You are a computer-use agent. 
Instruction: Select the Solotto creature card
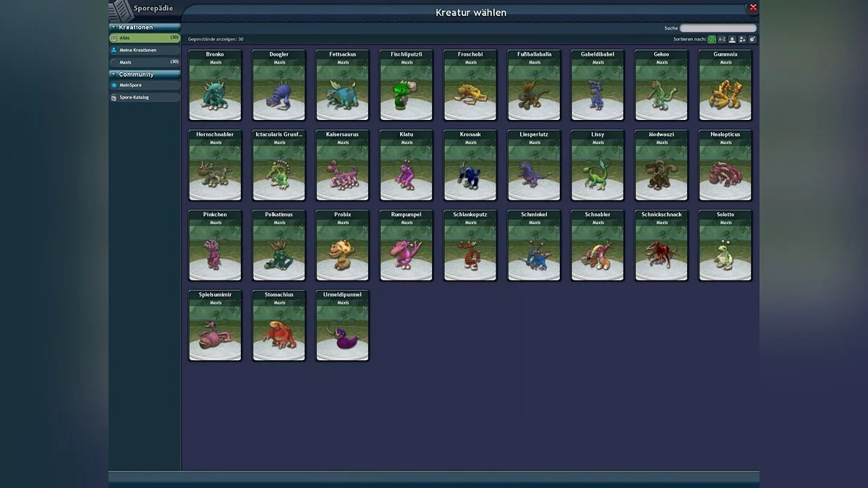pyautogui.click(x=726, y=246)
